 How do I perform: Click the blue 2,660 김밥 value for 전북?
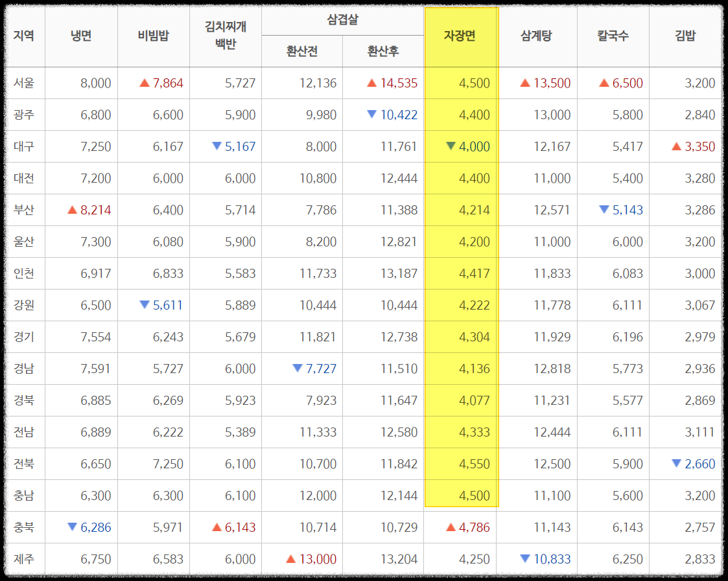tap(699, 464)
